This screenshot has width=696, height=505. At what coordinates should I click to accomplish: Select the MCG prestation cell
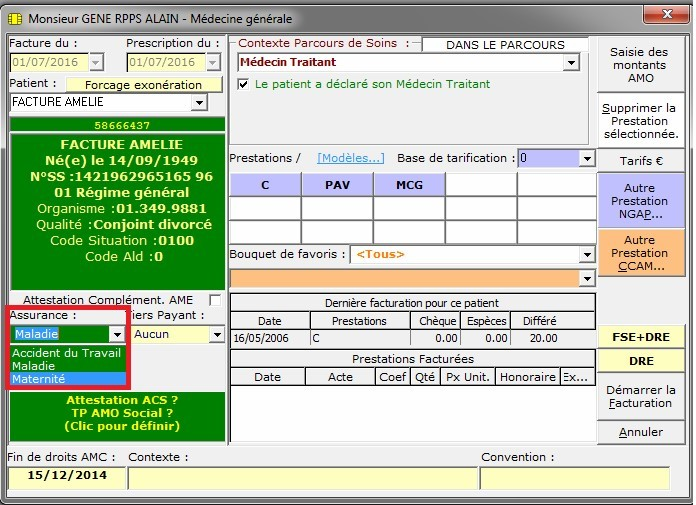[x=409, y=185]
